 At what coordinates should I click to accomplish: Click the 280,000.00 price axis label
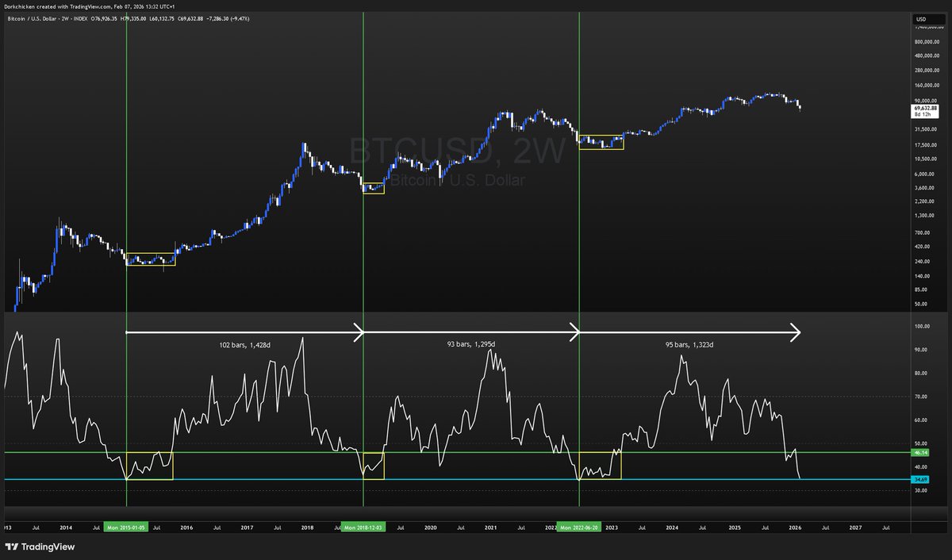coord(926,70)
